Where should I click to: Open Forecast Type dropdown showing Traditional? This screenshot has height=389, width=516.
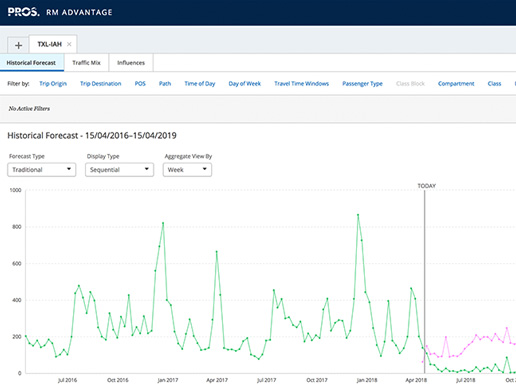42,170
